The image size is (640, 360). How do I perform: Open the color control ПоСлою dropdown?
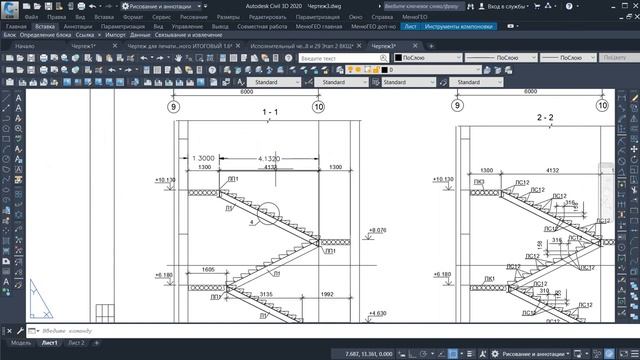point(428,58)
